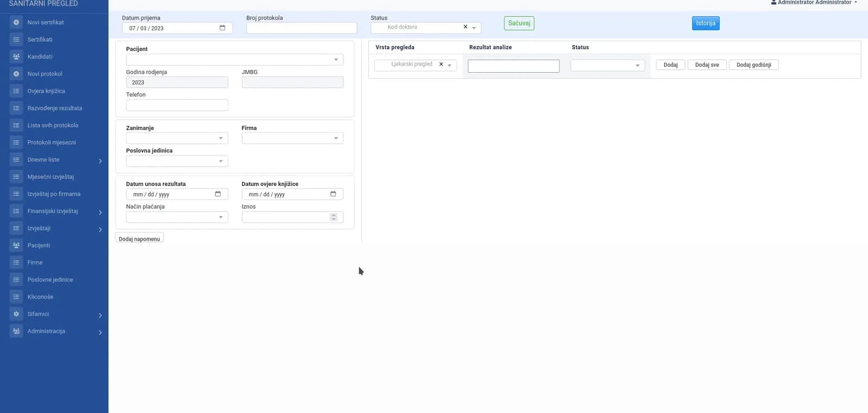Open the Poslovna jedinica dropdown
The image size is (868, 413).
(177, 161)
